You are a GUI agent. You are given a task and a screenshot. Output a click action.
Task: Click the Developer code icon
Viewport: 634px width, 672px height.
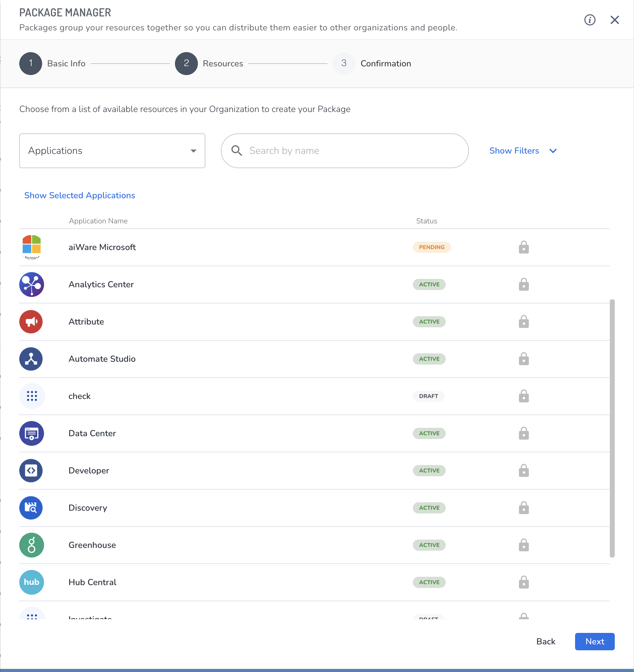point(31,470)
